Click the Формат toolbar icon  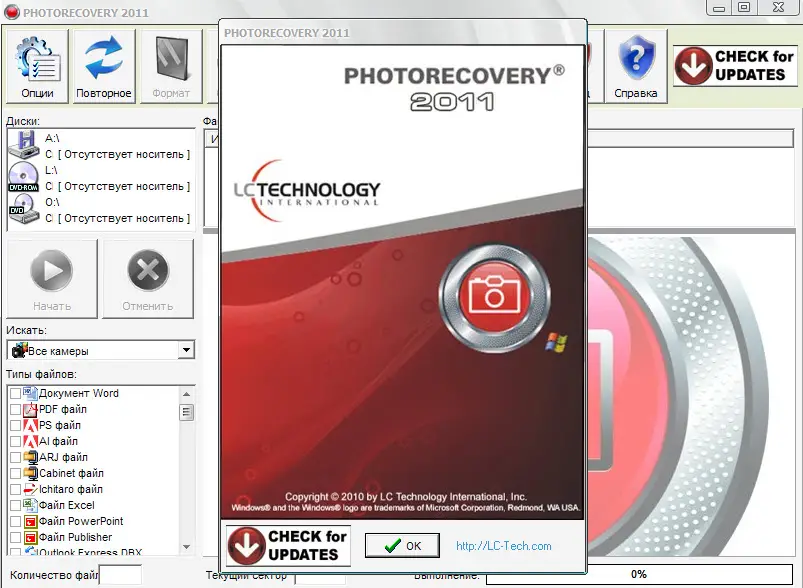[x=172, y=58]
